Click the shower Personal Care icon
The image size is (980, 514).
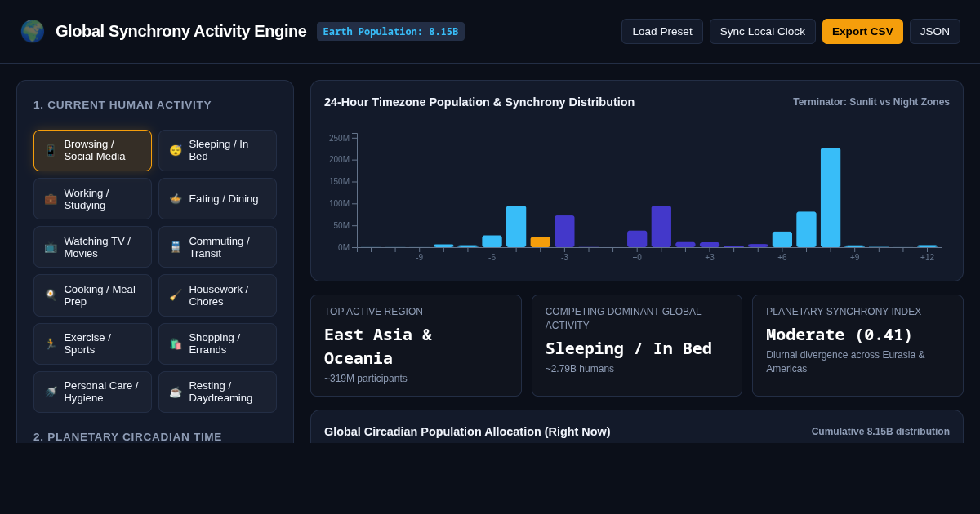click(51, 392)
